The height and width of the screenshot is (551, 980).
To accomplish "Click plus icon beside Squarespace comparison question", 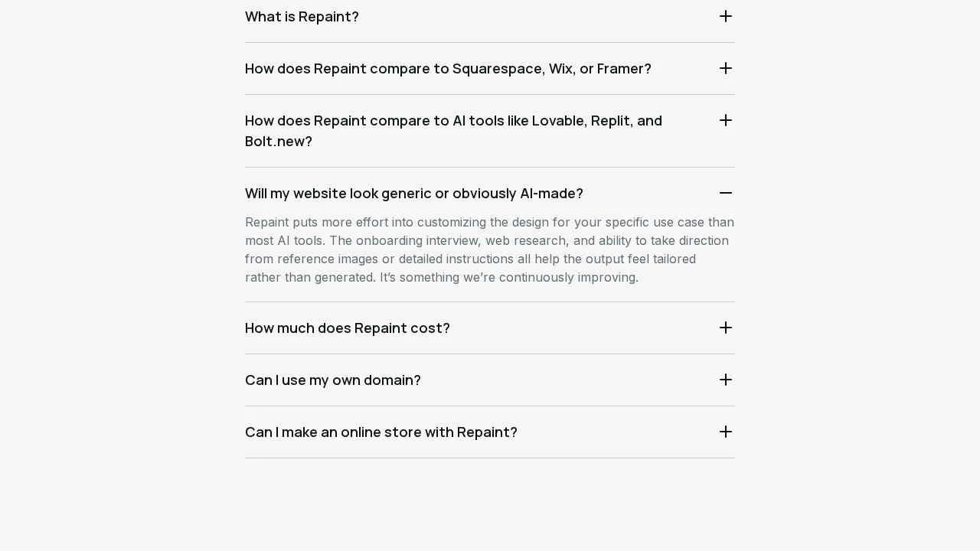I will pyautogui.click(x=726, y=69).
